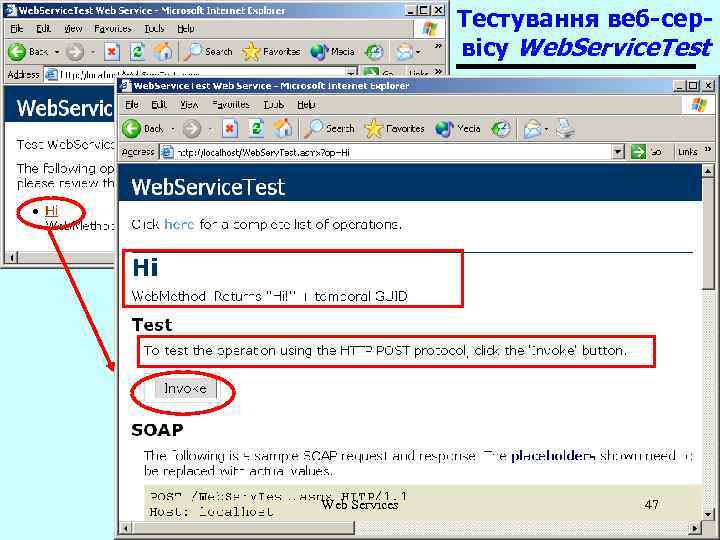Open Favorites menu in front window

[231, 105]
